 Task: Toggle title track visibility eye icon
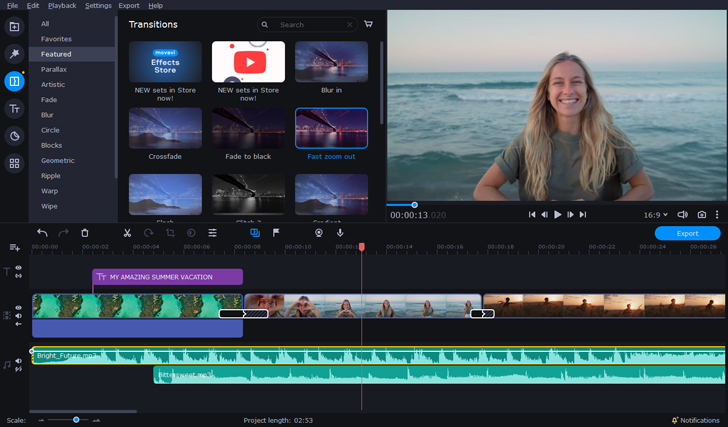(x=18, y=268)
